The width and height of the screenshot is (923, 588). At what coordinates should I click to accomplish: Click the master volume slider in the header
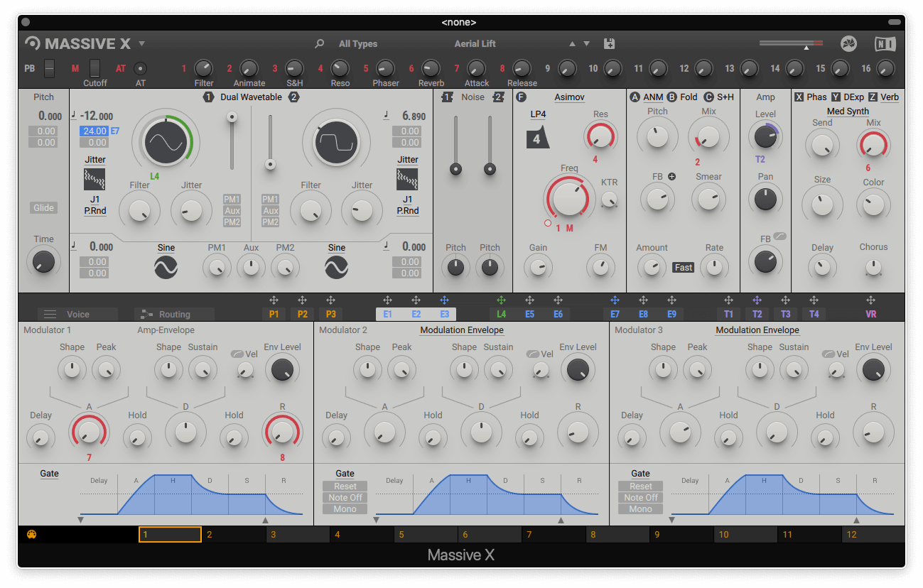point(791,44)
